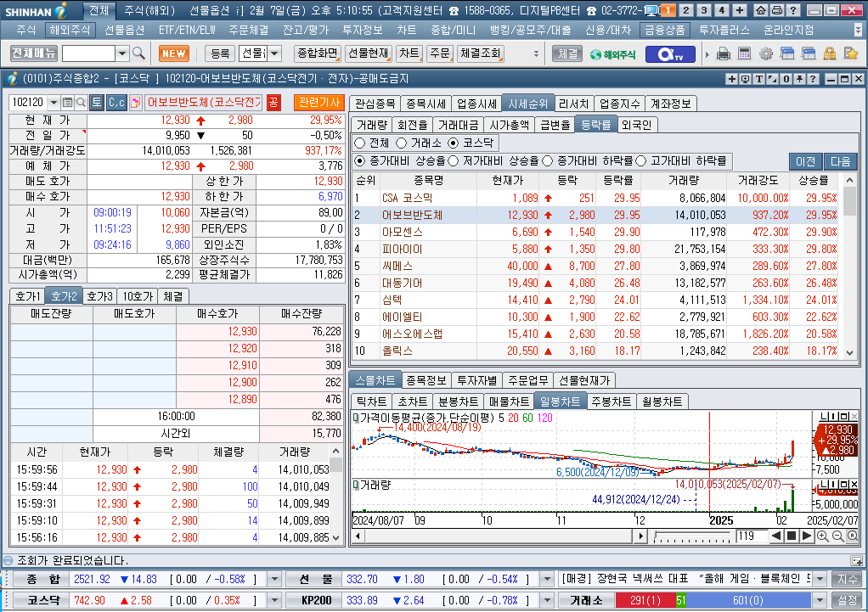
Task: Click the stock search magnifier beside code field
Action: tap(81, 103)
